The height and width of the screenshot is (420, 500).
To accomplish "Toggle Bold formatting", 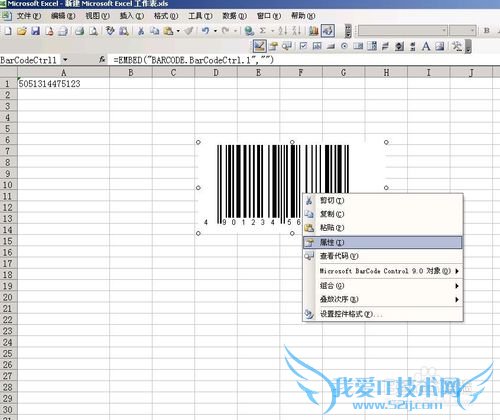I will coord(487,31).
